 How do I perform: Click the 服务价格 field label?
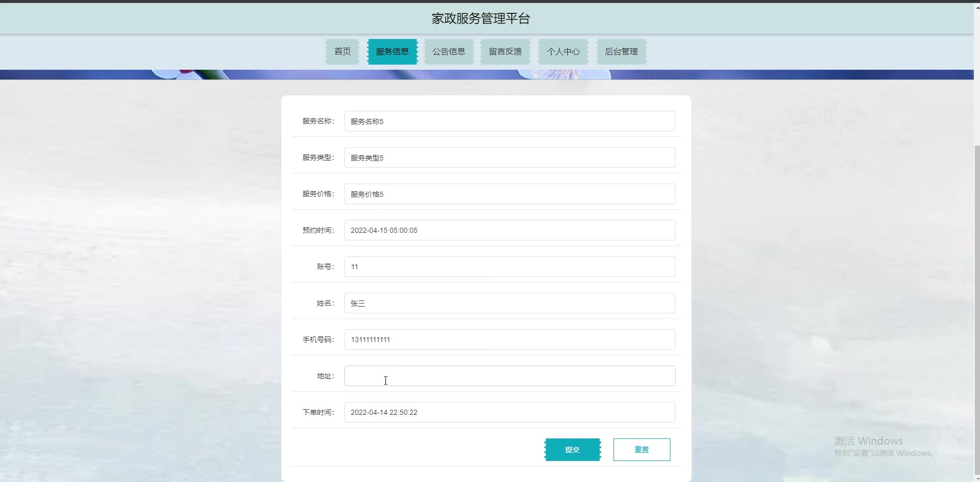(318, 194)
